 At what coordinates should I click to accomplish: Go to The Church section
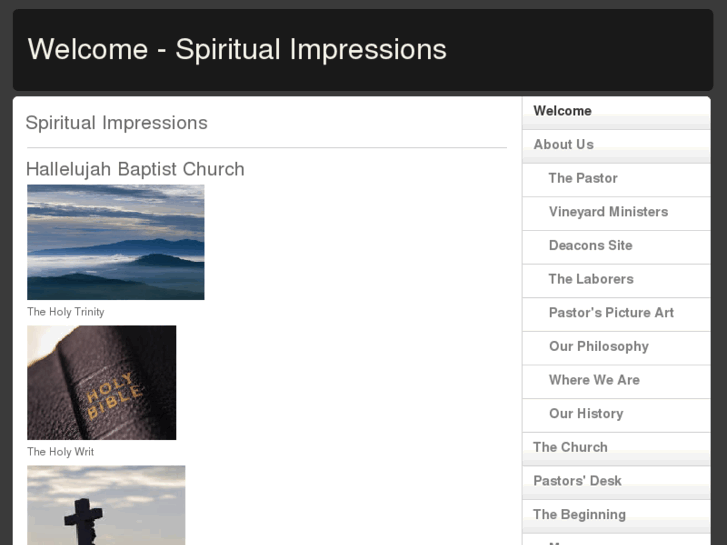[x=570, y=447]
